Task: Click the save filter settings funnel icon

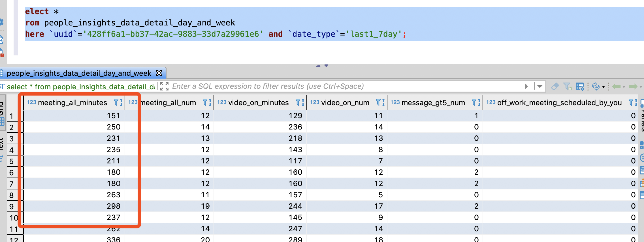Action: point(567,87)
